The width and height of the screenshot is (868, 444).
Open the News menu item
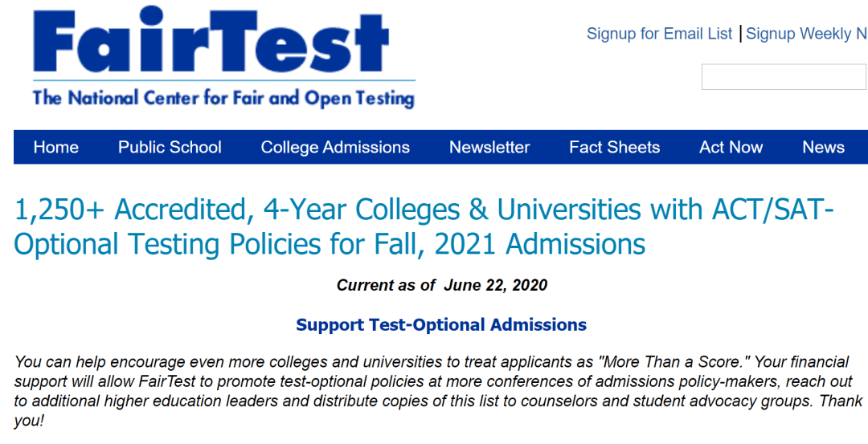pyautogui.click(x=823, y=148)
